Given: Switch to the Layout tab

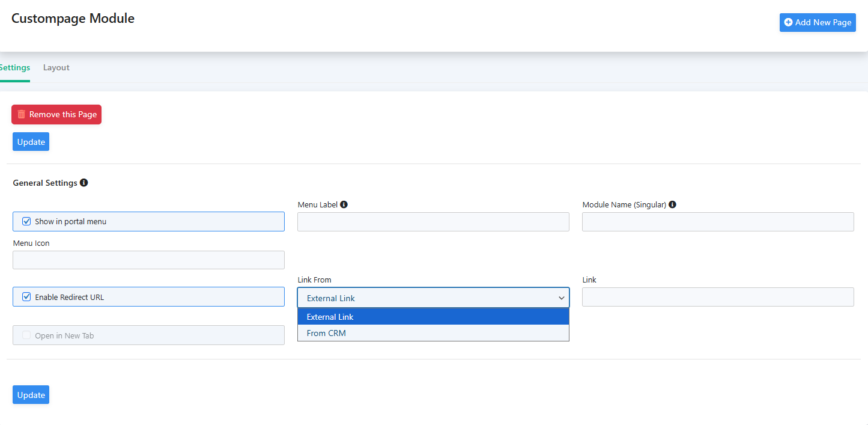Looking at the screenshot, I should click(56, 68).
